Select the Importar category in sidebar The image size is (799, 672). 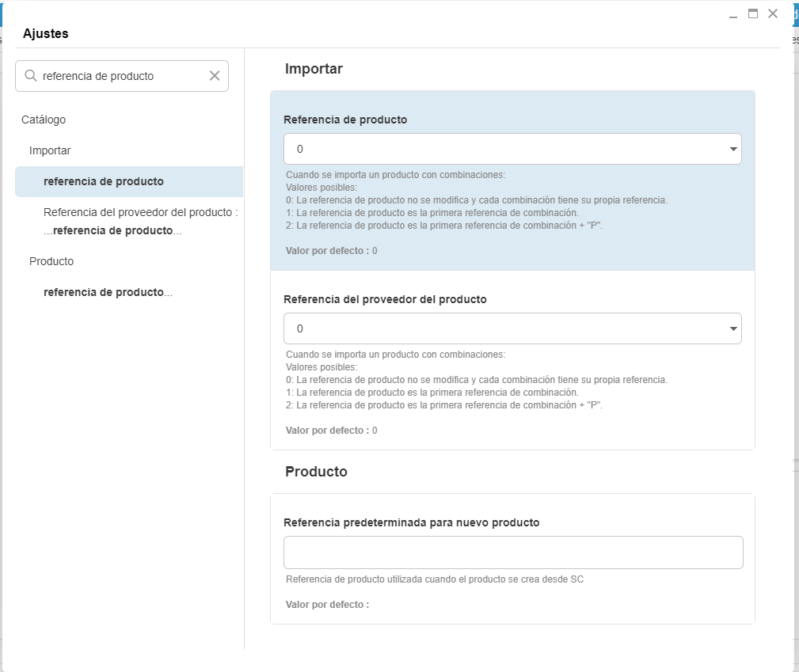coord(50,150)
